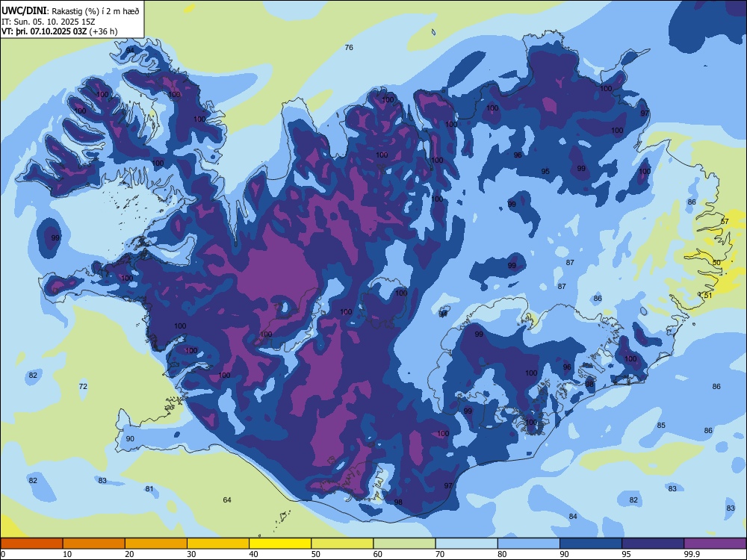The height and width of the screenshot is (560, 747).
Task: Select the '90' value near Reykjanes
Action: click(130, 438)
